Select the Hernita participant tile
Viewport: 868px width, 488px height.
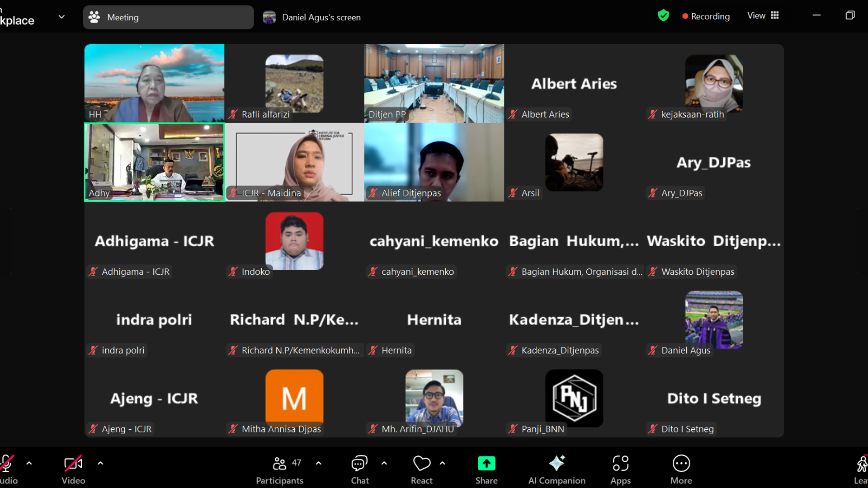(x=434, y=319)
